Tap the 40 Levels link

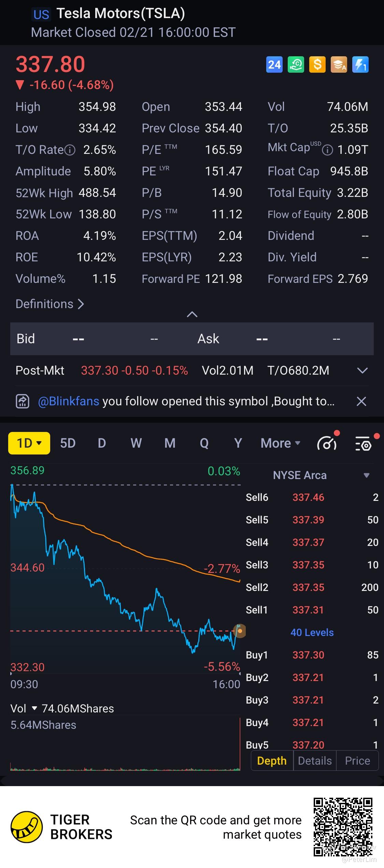tap(312, 632)
